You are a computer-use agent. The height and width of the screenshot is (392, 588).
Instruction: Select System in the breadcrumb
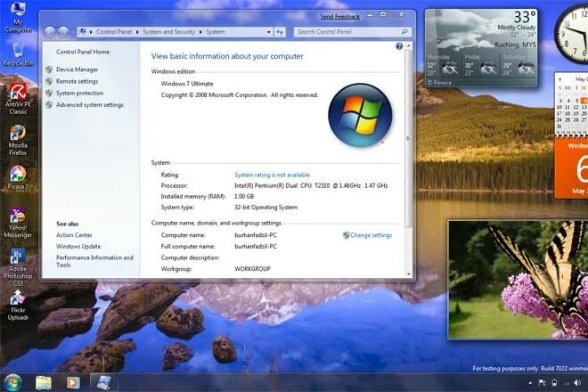(x=216, y=32)
